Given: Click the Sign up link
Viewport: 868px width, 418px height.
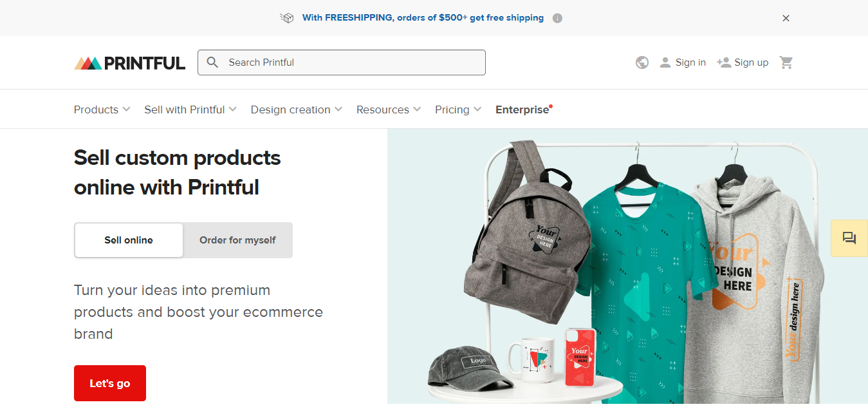Looking at the screenshot, I should click(743, 62).
